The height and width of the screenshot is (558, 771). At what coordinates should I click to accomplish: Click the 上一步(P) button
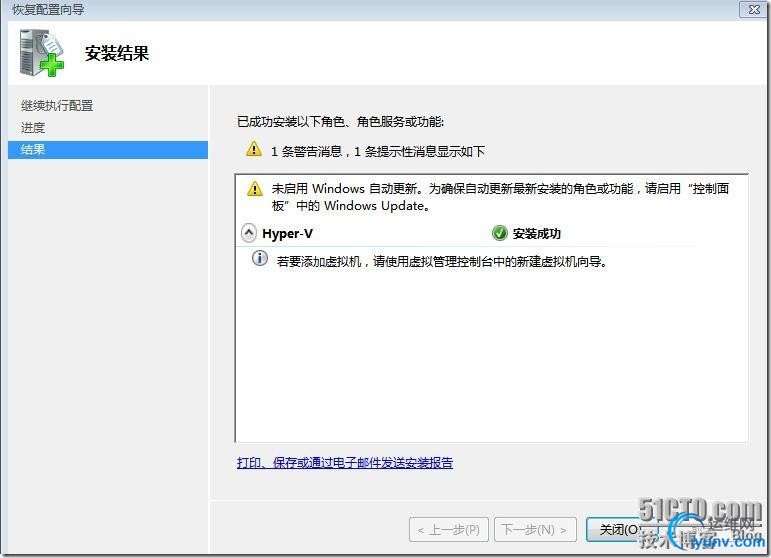(x=448, y=529)
